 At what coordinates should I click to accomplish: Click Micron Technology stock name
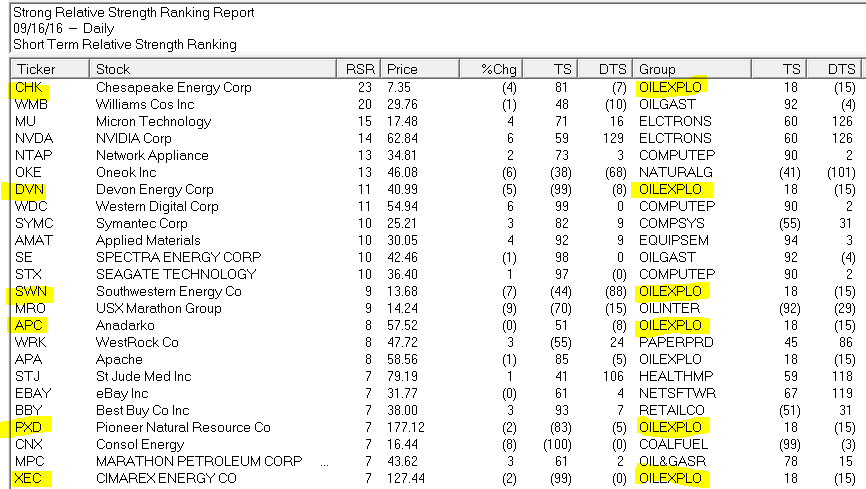click(x=153, y=122)
